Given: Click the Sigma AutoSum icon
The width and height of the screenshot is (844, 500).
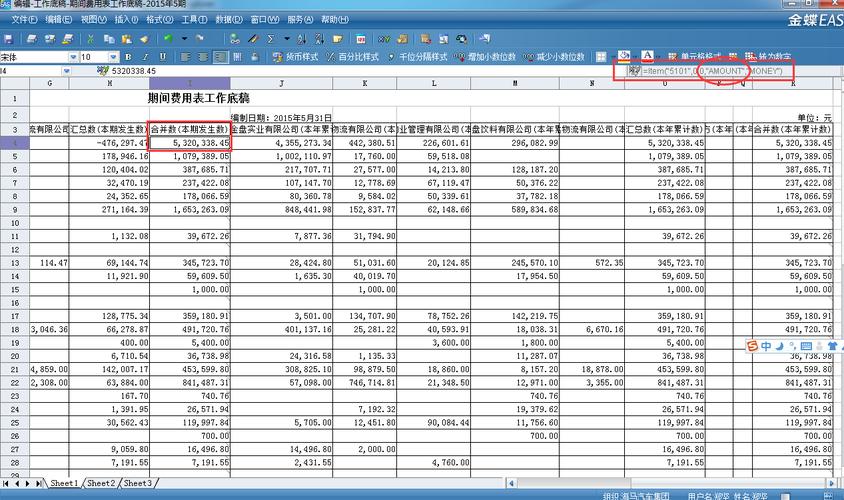Looking at the screenshot, I should (x=271, y=39).
